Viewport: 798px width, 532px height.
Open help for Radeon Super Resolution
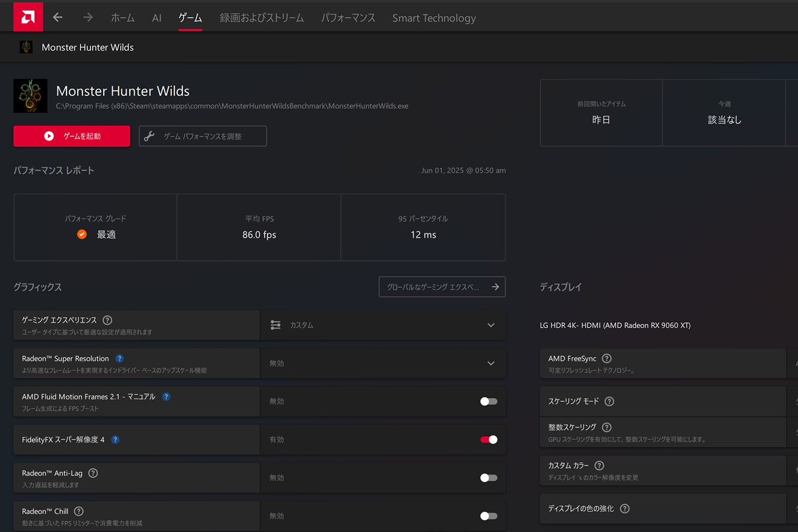[x=120, y=359]
